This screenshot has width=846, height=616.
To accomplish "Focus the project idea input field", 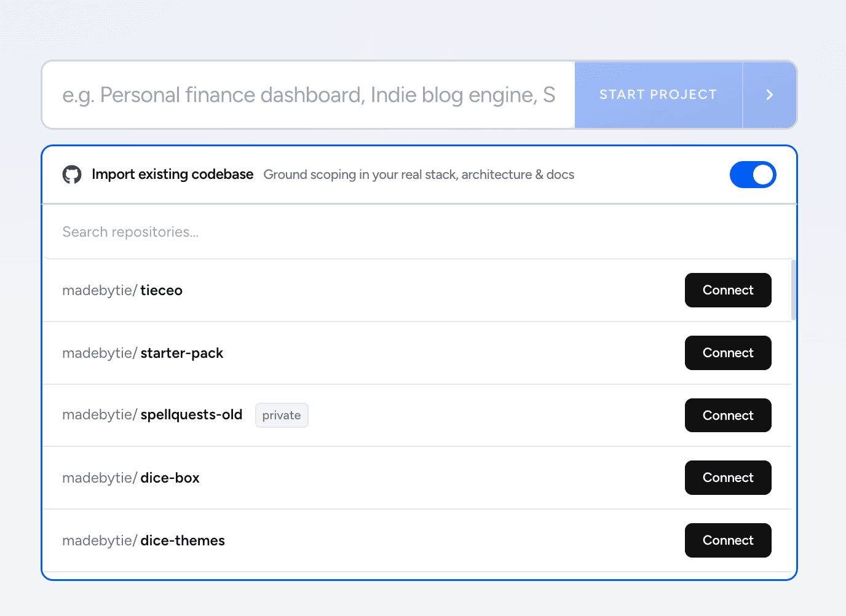I will (x=309, y=95).
